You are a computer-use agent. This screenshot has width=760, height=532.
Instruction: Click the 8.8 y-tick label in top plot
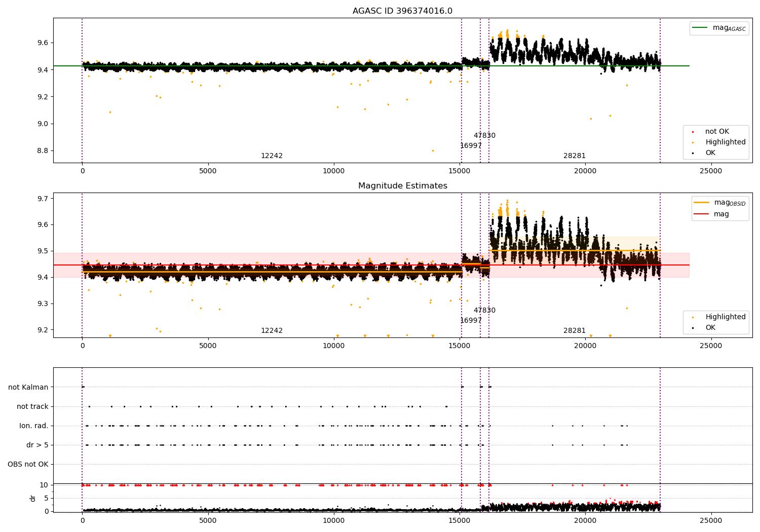[43, 151]
